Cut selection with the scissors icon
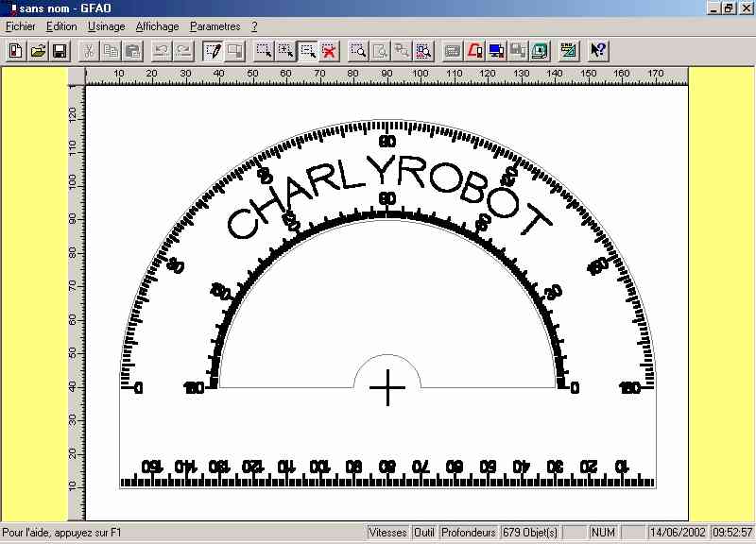 coord(89,51)
